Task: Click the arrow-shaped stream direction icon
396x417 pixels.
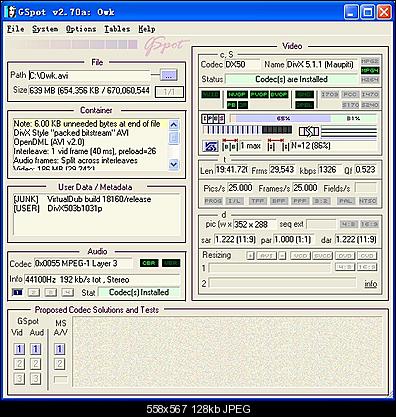Action: coord(309,131)
